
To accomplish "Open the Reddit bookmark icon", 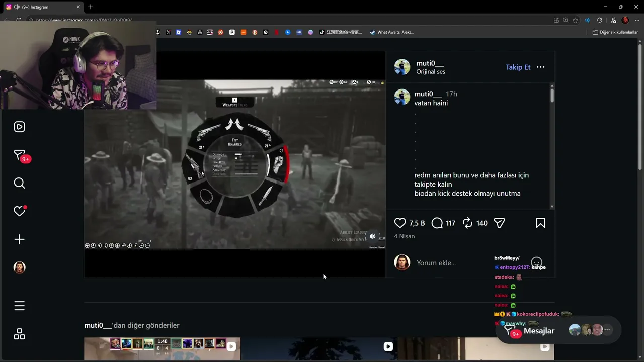I will 221,32.
